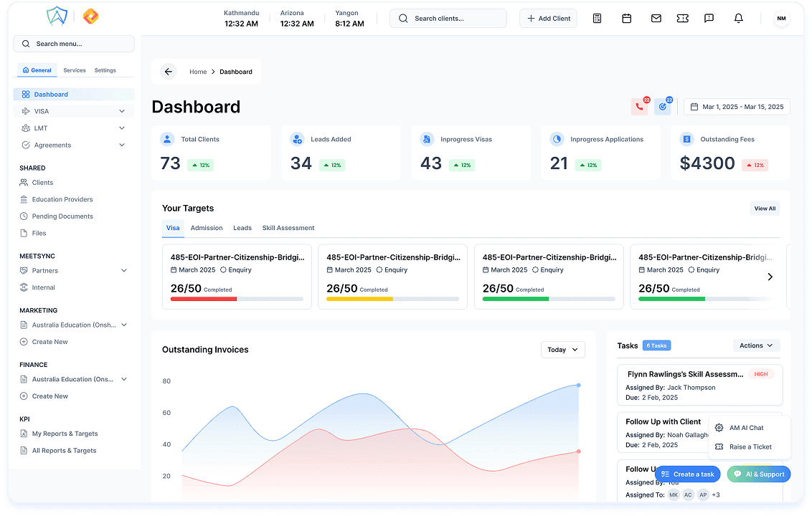Select the Admission targets tab
Viewport: 812px width, 516px height.
(207, 228)
